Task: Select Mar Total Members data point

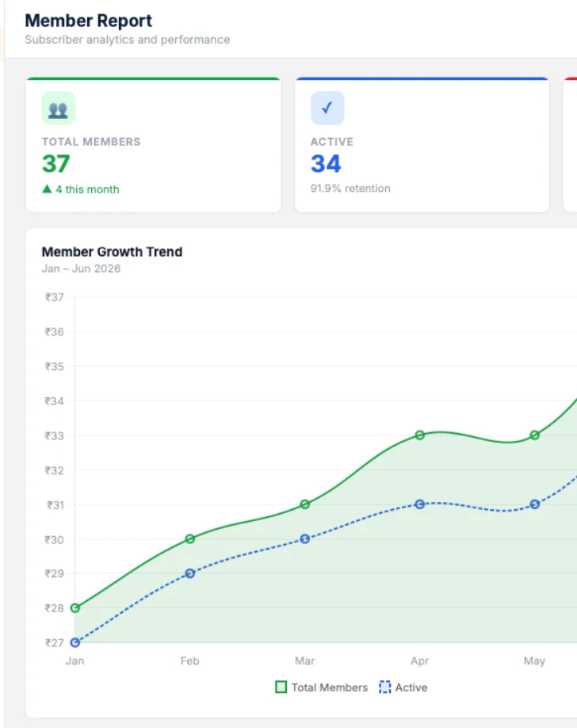Action: coord(305,504)
